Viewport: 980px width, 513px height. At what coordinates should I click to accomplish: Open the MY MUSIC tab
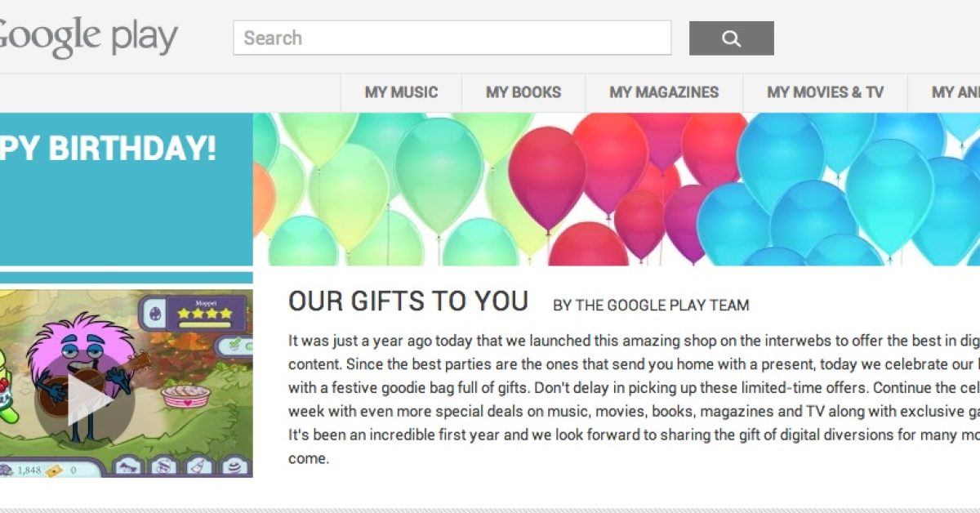coord(401,92)
